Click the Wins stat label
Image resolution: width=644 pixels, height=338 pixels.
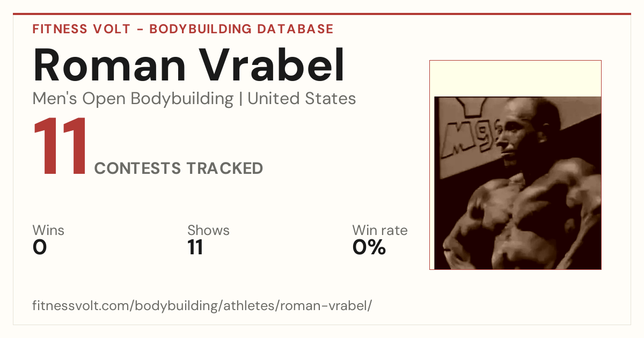tap(48, 231)
